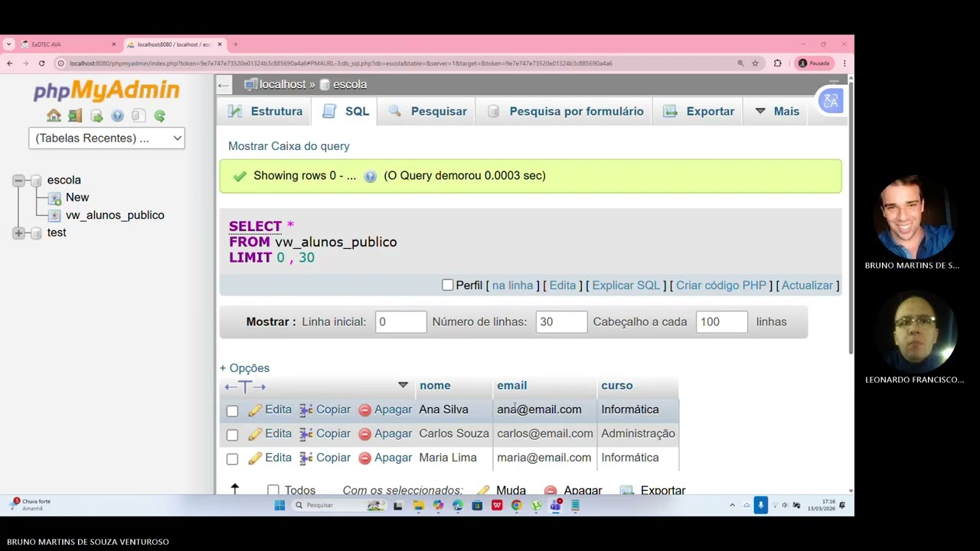Click the Cabeçalho a cada input field
Viewport: 980px width, 551px height.
coord(722,322)
